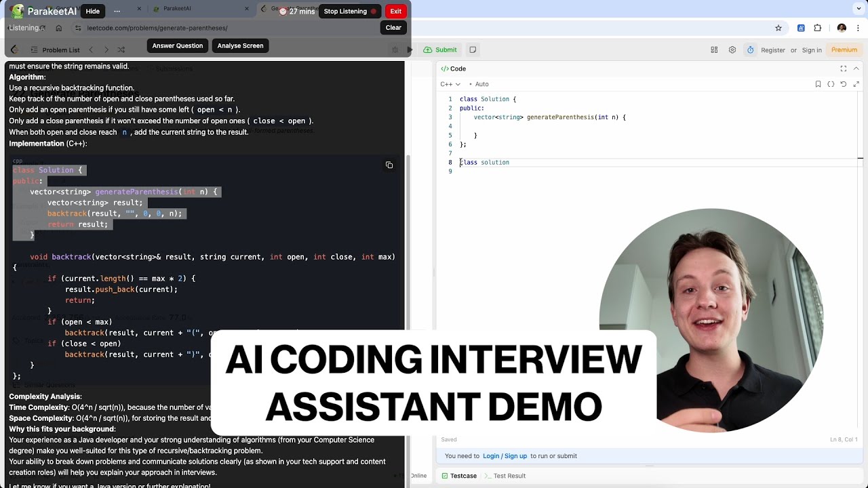Screen dimensions: 868x488
Task: Collapse the Code panel chevron
Action: tap(856, 68)
